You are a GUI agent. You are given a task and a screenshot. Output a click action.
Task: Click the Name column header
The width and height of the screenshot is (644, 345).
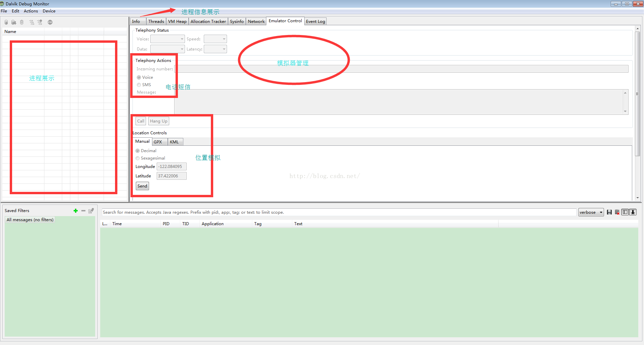(x=23, y=32)
